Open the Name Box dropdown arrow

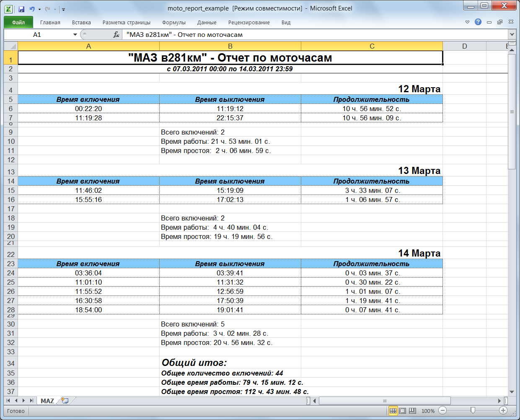pyautogui.click(x=75, y=35)
